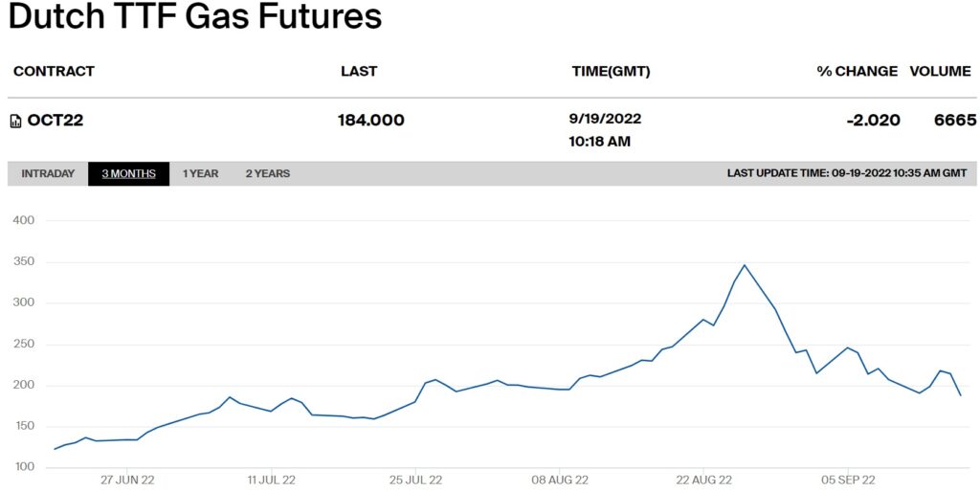Image resolution: width=980 pixels, height=492 pixels.
Task: Click the Dutch TTF Gas Futures heading
Action: pyautogui.click(x=195, y=17)
